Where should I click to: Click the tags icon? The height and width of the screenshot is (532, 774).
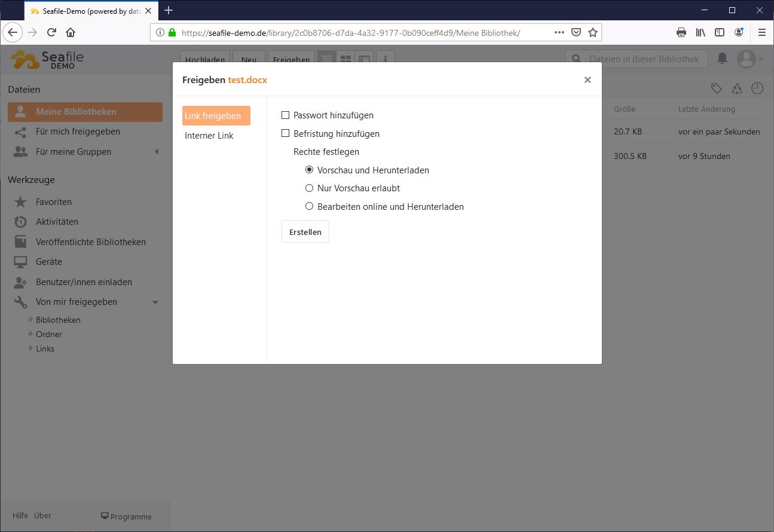point(716,88)
